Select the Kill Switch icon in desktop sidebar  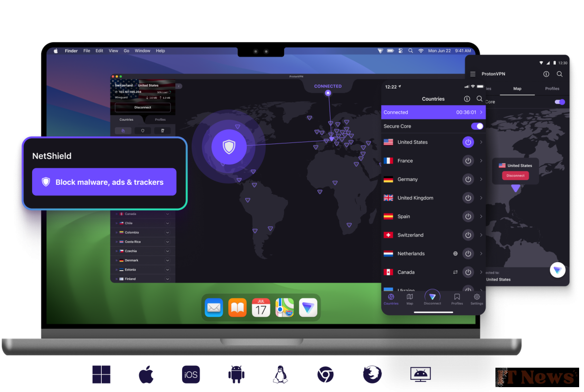(x=162, y=130)
